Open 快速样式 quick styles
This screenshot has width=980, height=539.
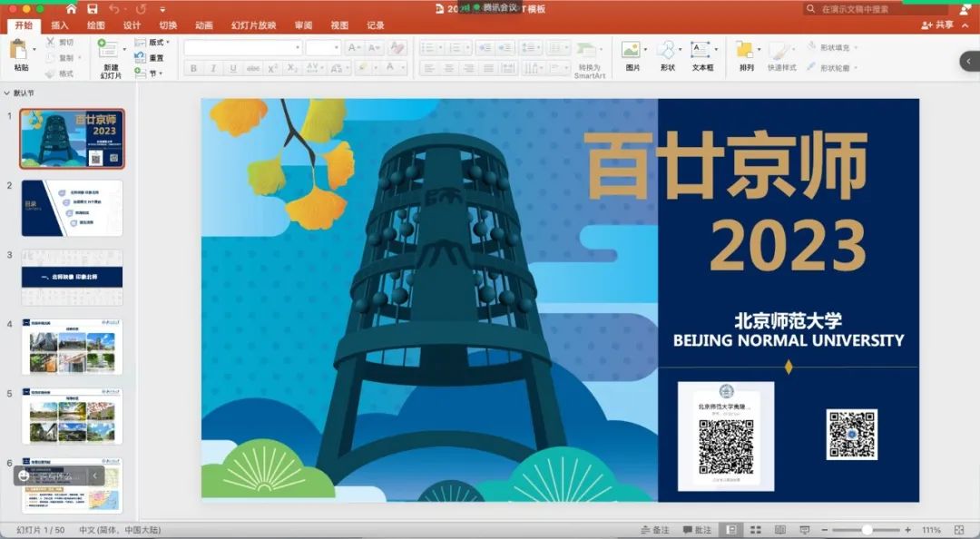click(781, 56)
